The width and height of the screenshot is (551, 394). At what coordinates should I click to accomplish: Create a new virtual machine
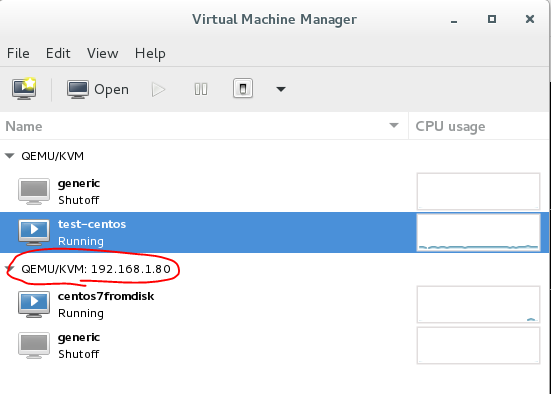[24, 89]
